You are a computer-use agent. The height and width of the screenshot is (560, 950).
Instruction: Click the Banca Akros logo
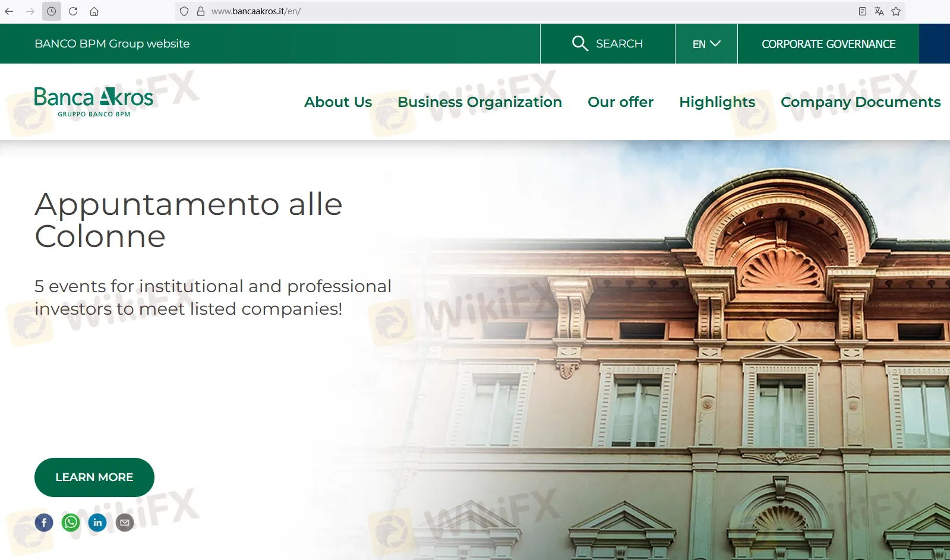pyautogui.click(x=94, y=102)
